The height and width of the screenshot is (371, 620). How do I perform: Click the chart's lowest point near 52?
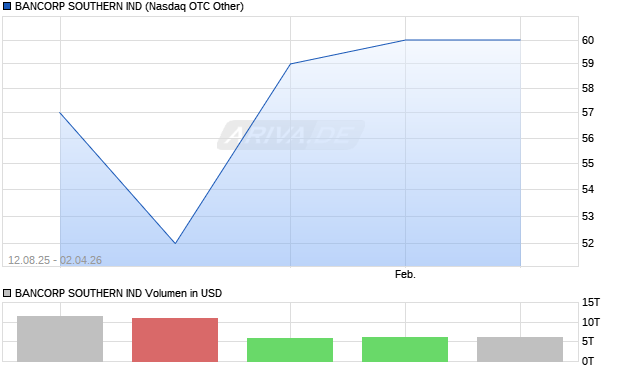[x=175, y=243]
